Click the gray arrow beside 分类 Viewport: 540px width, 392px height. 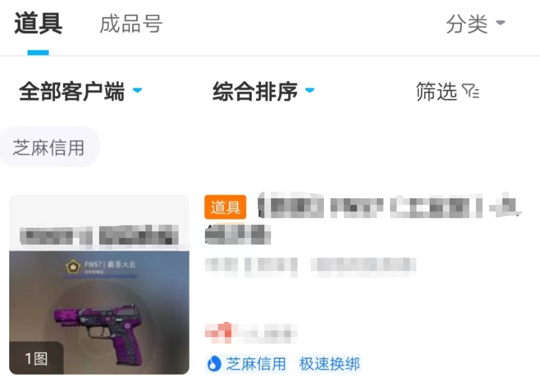click(500, 23)
